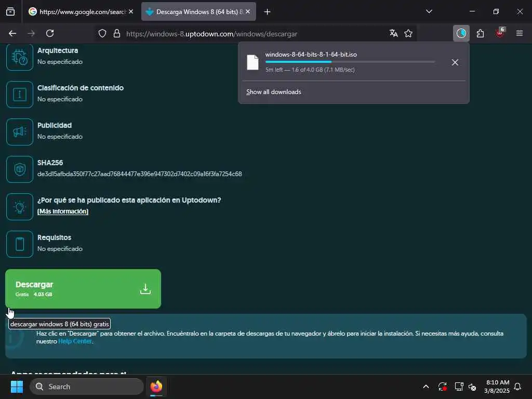Click the 'Requisitos' heading text
The height and width of the screenshot is (399, 532).
(54, 237)
